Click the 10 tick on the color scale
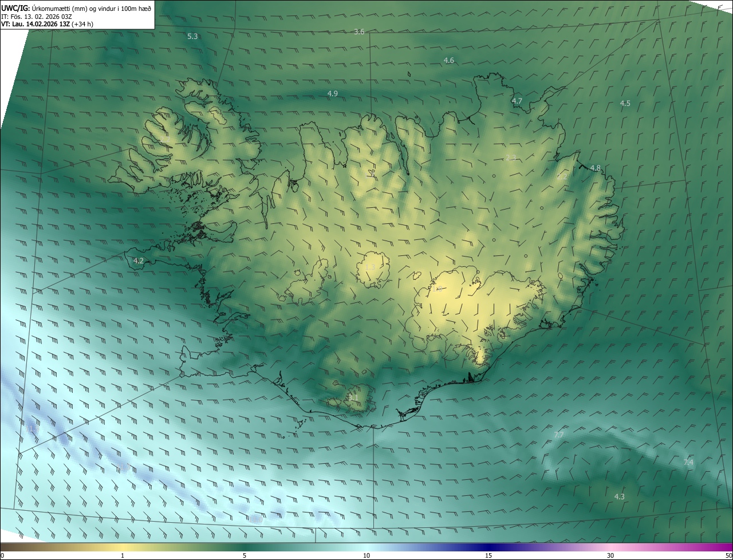The width and height of the screenshot is (733, 560). [x=366, y=555]
